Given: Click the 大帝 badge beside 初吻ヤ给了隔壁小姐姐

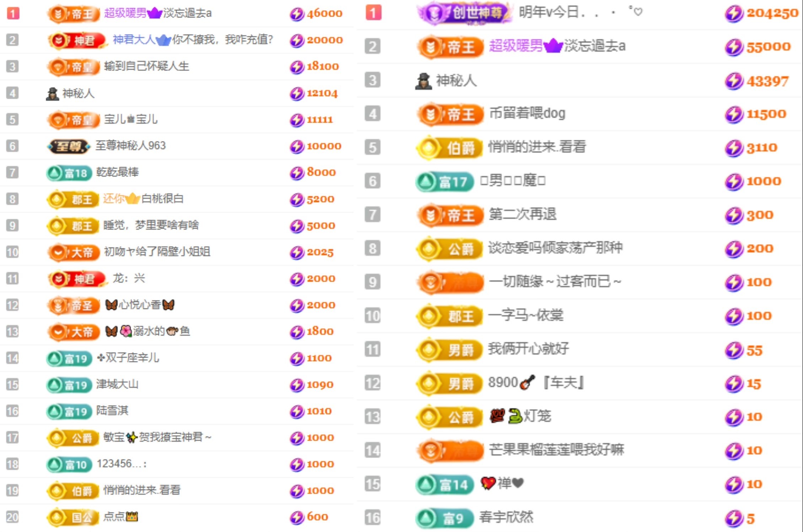Looking at the screenshot, I should (74, 253).
